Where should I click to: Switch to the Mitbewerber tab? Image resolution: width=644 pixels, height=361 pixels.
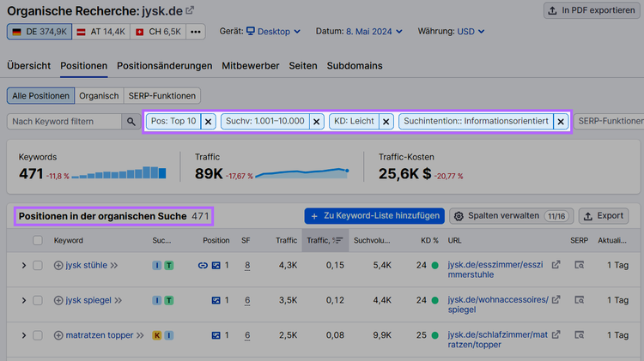(251, 66)
